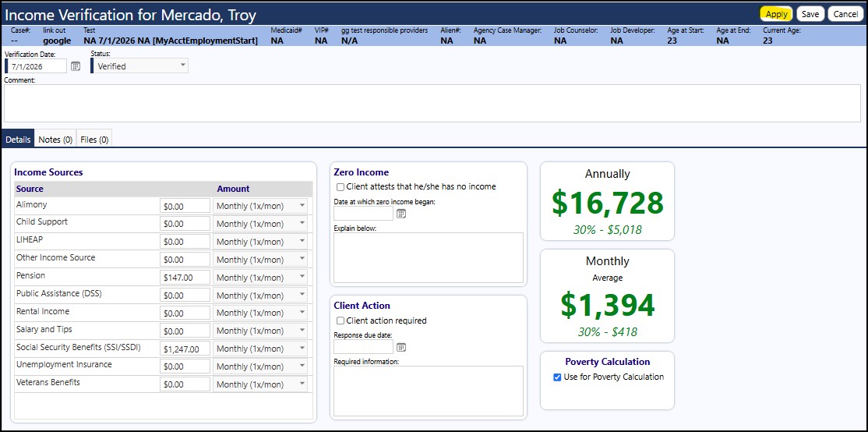868x432 pixels.
Task: Click the Child Support amount field
Action: click(185, 224)
